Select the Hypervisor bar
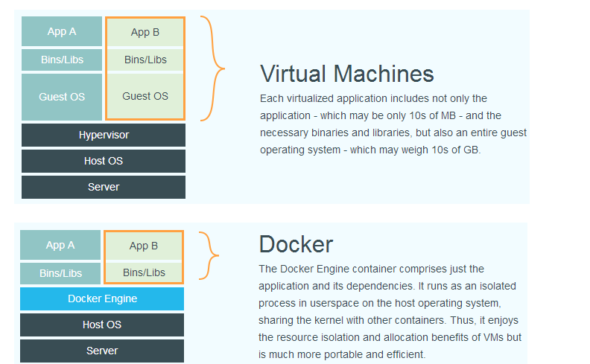The width and height of the screenshot is (590, 364). point(104,135)
